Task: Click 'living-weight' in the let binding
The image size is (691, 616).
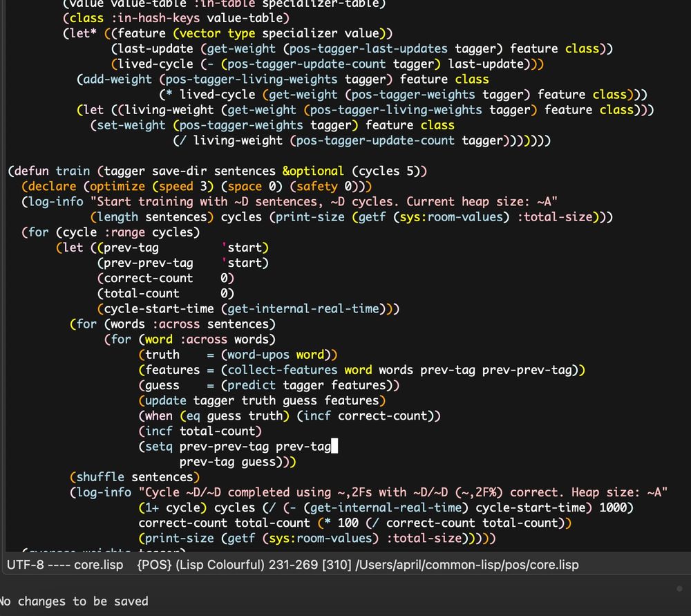Action: (169, 110)
